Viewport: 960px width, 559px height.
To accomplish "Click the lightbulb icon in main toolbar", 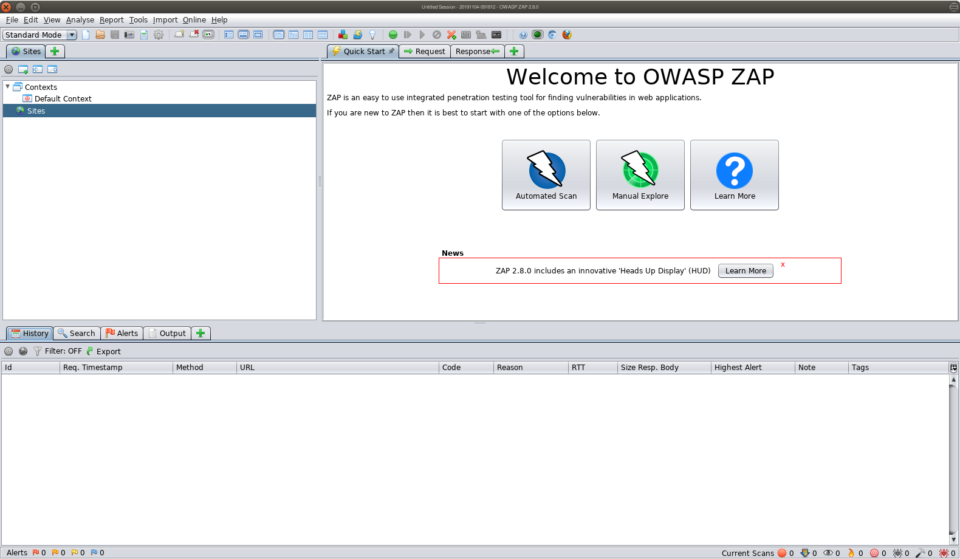I will tap(372, 35).
